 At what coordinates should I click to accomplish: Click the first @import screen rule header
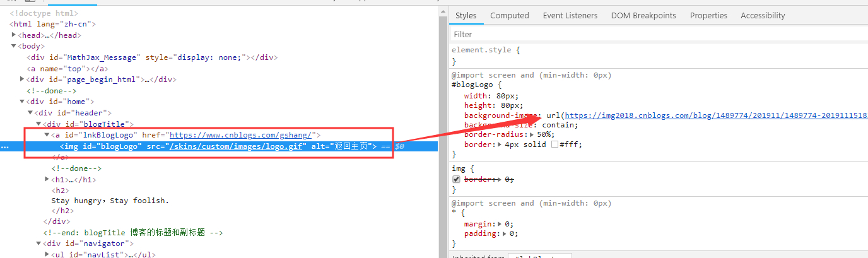click(x=532, y=75)
